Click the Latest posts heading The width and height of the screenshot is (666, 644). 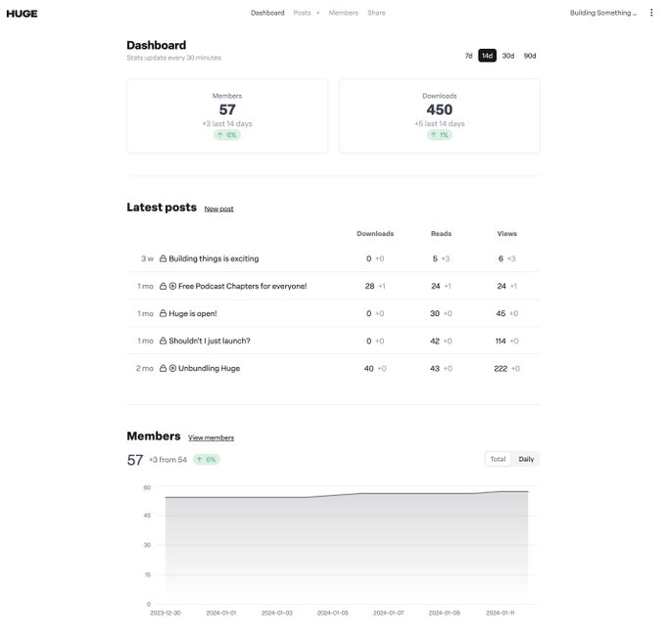point(162,207)
